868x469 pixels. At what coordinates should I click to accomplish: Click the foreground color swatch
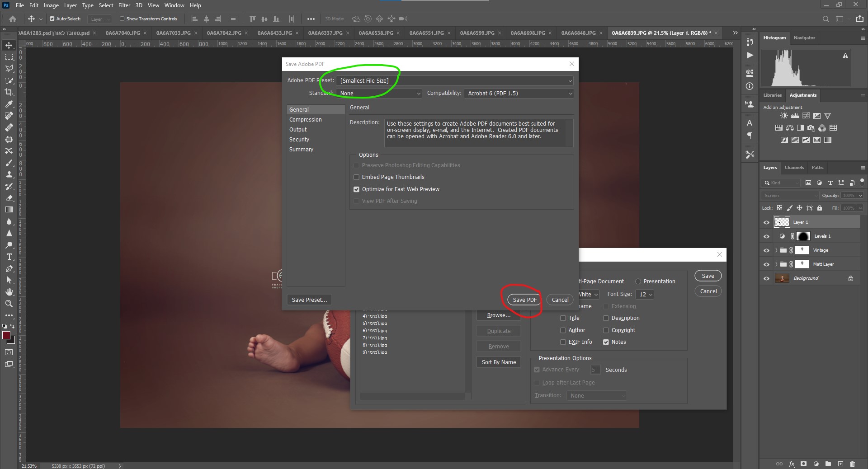coord(6,335)
